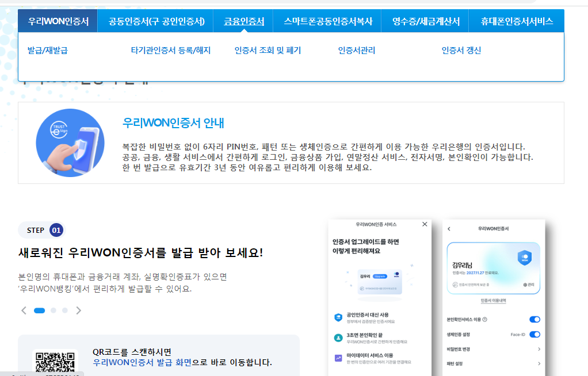Image resolution: width=588 pixels, height=376 pixels.
Task: Open the 공동인증서(구 공인인증서) tab
Action: 156,21
